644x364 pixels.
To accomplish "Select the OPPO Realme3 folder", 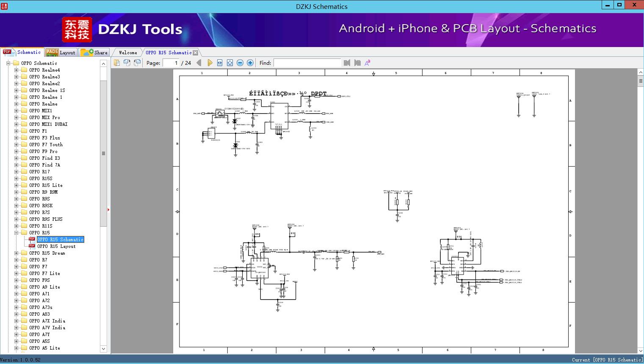I will point(44,77).
